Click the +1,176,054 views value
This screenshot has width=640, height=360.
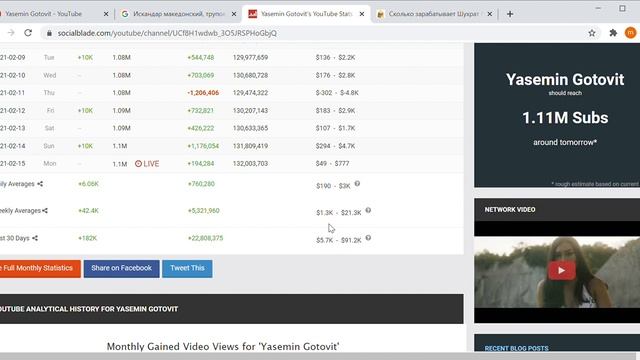[203, 146]
